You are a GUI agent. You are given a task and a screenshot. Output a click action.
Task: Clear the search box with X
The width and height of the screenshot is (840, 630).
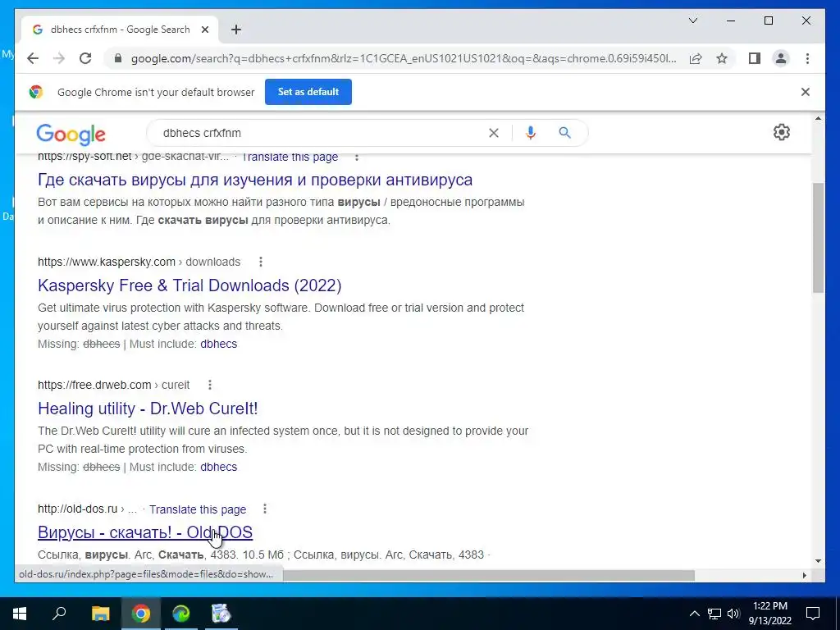493,133
